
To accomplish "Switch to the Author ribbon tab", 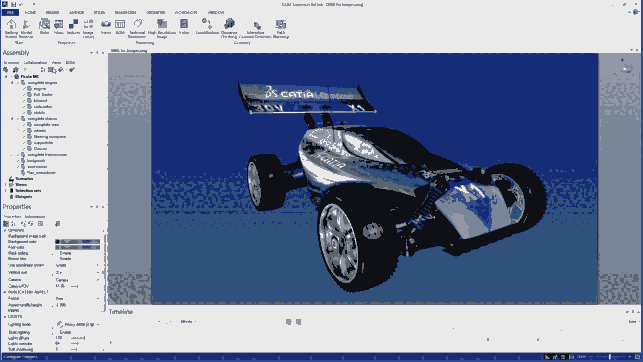I will [x=76, y=12].
